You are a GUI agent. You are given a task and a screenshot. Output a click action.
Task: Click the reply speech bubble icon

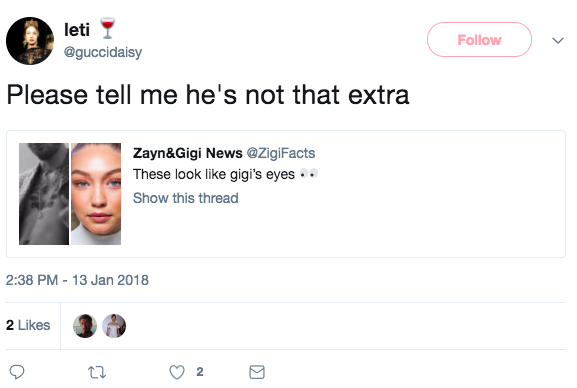click(x=17, y=372)
